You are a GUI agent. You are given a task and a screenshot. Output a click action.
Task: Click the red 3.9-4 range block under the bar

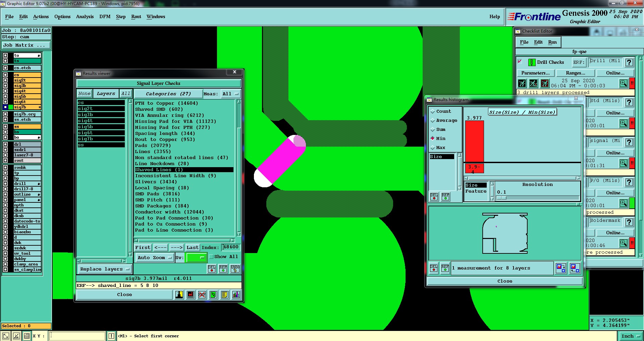click(x=474, y=168)
